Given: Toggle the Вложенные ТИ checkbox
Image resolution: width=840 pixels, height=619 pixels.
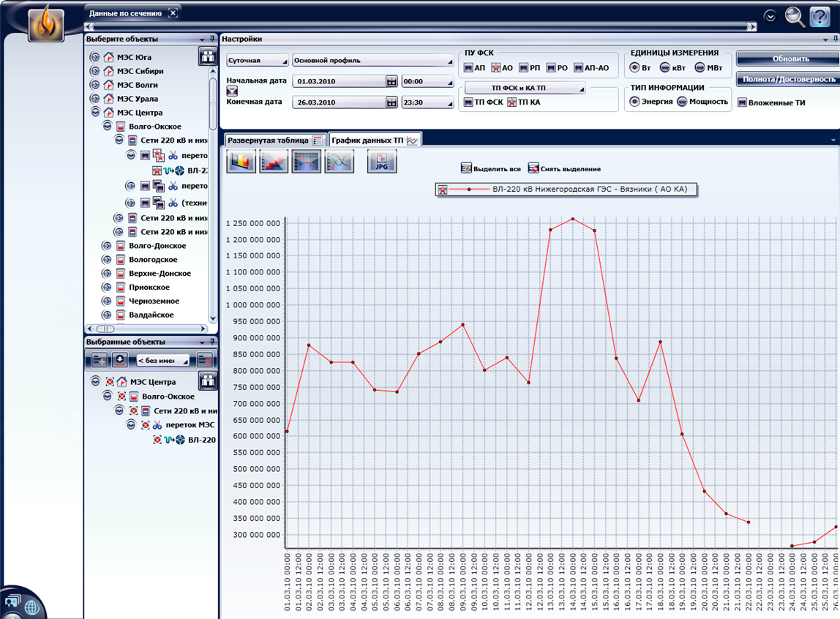Looking at the screenshot, I should 743,102.
